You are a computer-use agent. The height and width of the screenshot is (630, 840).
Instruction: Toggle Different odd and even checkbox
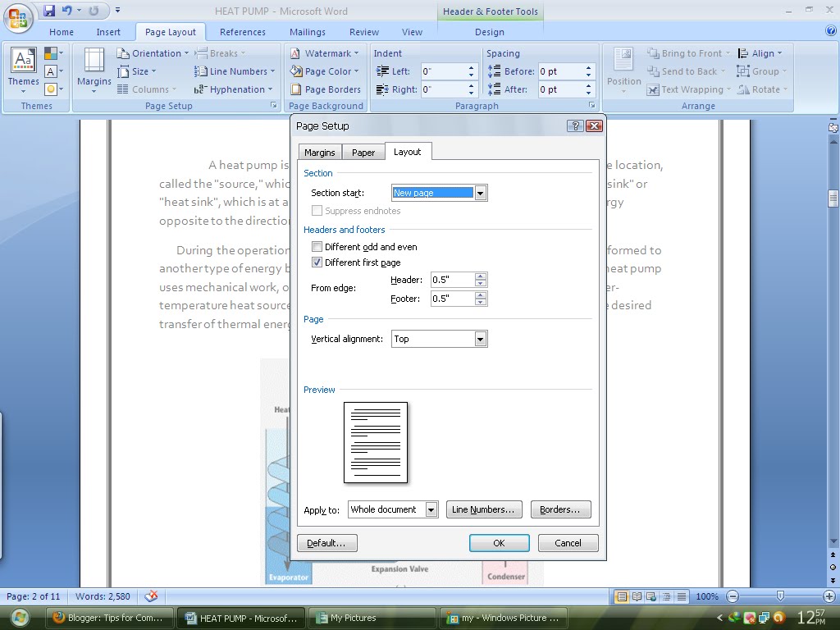317,246
